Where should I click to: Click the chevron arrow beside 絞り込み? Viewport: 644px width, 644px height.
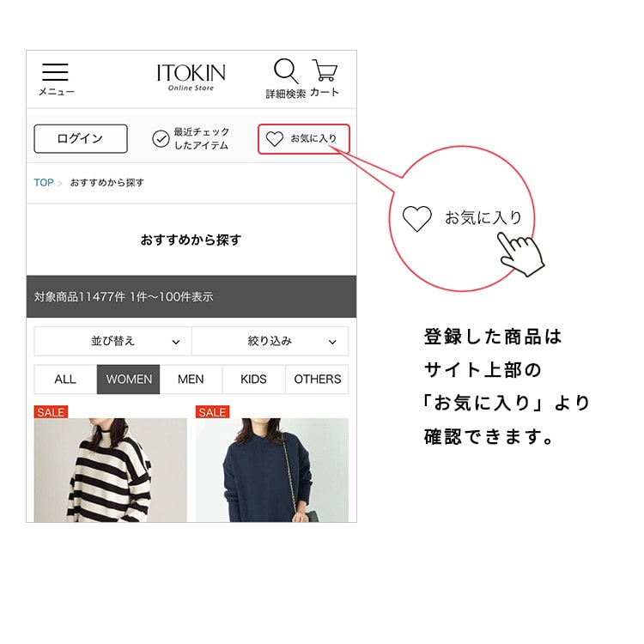pyautogui.click(x=332, y=342)
